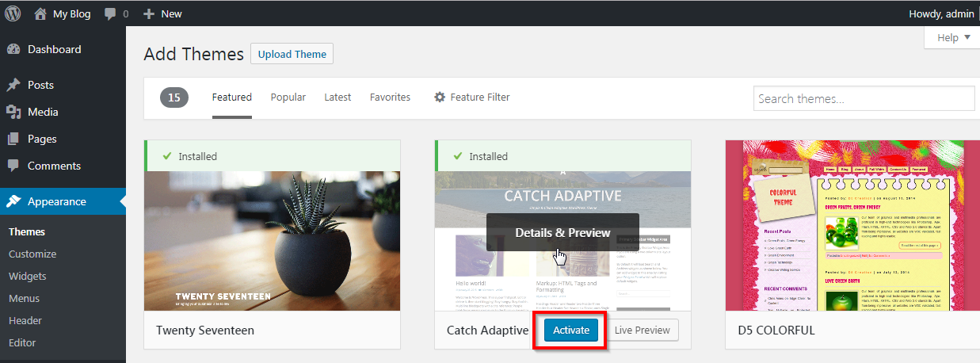Open the Howdy, admin account menu
Screen dimensions: 980x363
pyautogui.click(x=943, y=13)
